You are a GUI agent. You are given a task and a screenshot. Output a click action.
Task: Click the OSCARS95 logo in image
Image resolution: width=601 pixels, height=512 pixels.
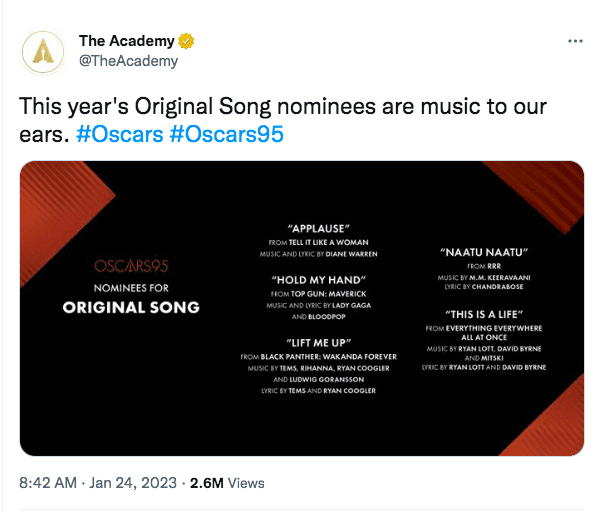click(x=131, y=266)
